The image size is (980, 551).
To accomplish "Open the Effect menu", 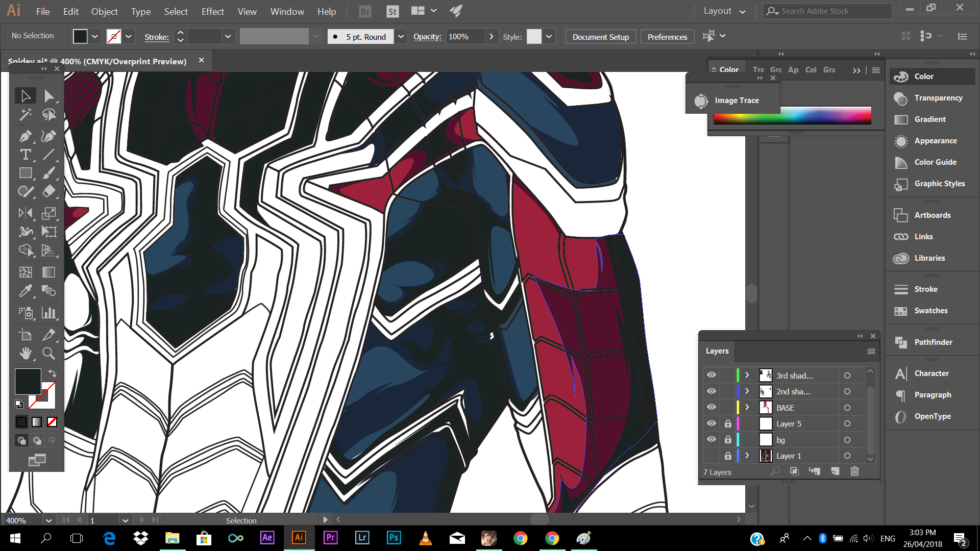I will [x=212, y=11].
